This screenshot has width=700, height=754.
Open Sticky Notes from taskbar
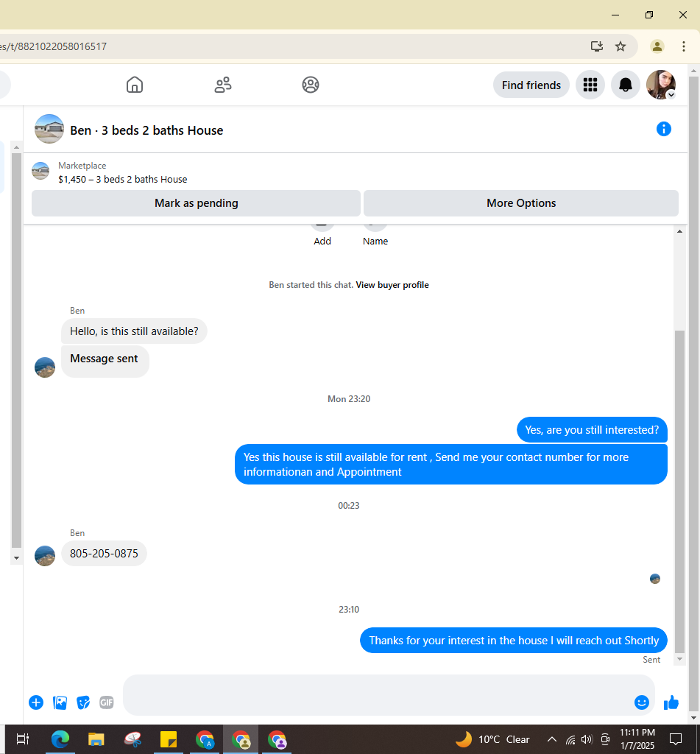pos(169,739)
